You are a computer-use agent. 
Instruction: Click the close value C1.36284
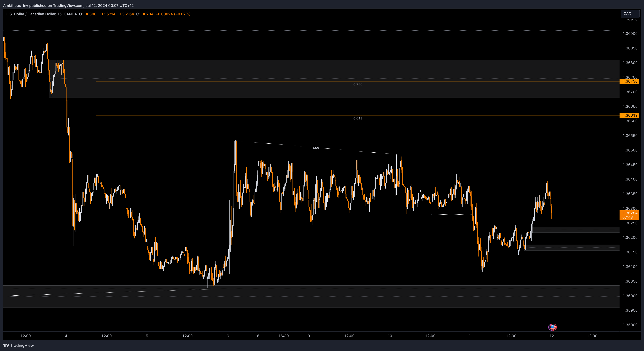coord(145,14)
